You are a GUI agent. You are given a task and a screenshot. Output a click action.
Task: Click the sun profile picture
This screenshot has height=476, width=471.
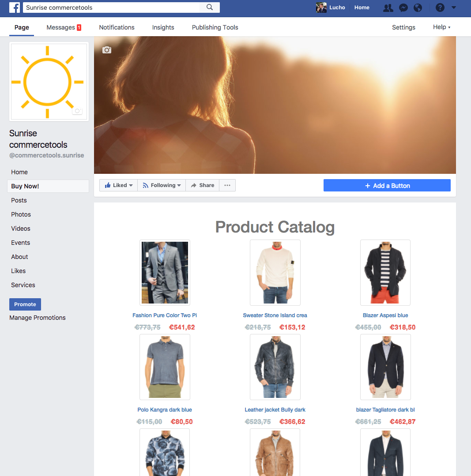pos(49,82)
